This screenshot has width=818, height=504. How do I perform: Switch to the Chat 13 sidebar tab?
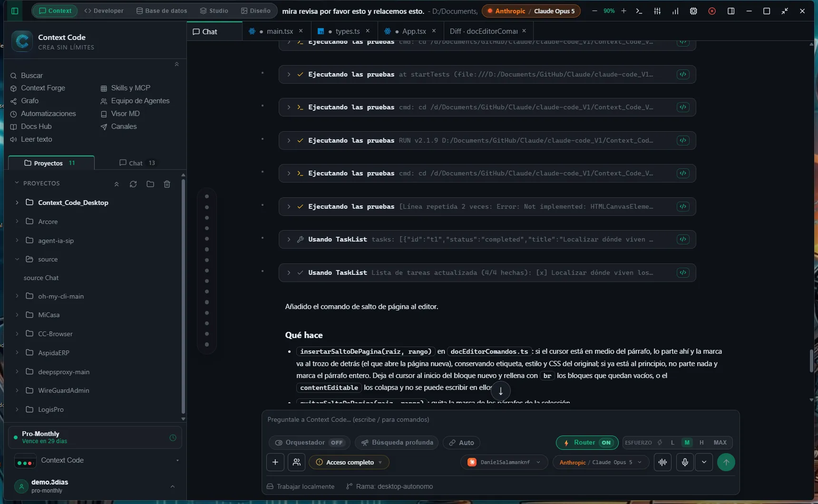pyautogui.click(x=137, y=163)
